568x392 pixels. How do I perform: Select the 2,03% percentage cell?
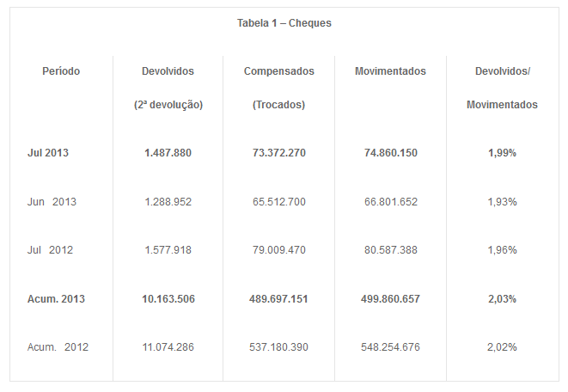click(502, 299)
